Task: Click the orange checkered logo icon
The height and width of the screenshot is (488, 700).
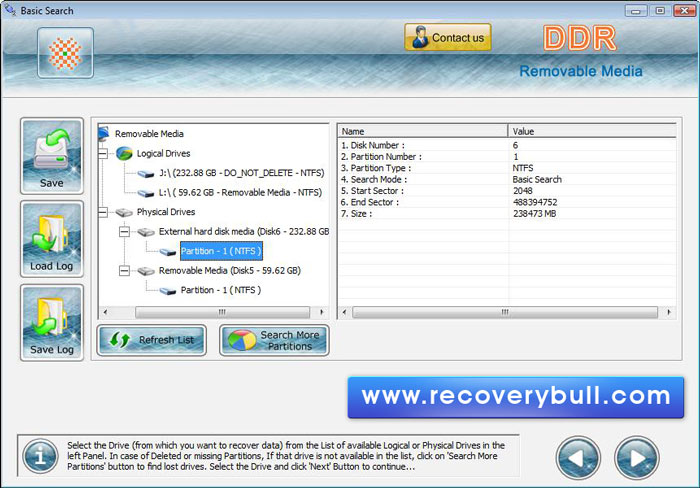Action: pos(65,53)
